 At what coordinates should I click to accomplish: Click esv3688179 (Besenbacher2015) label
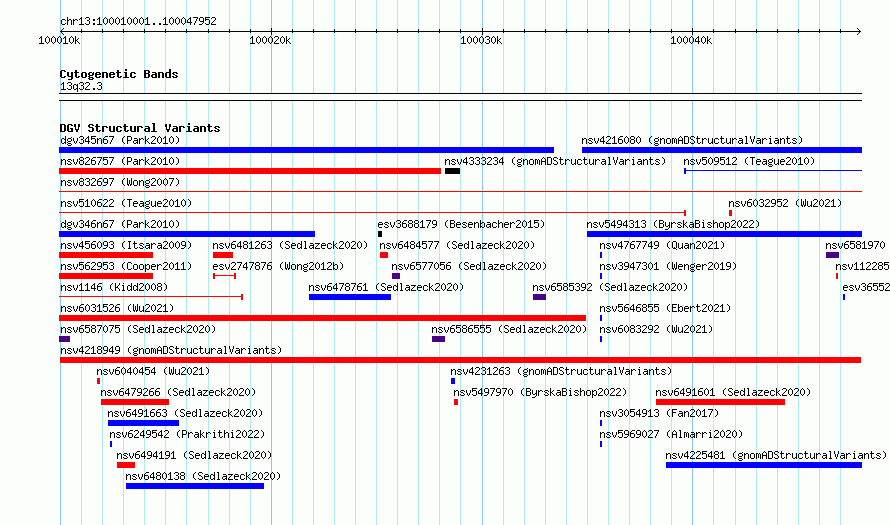[461, 224]
